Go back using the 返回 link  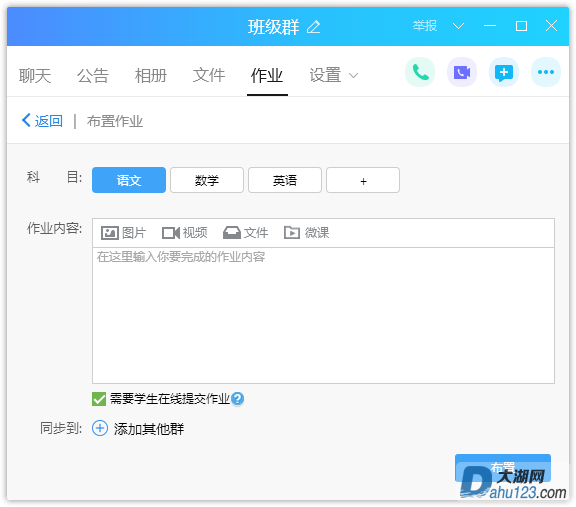[x=42, y=121]
